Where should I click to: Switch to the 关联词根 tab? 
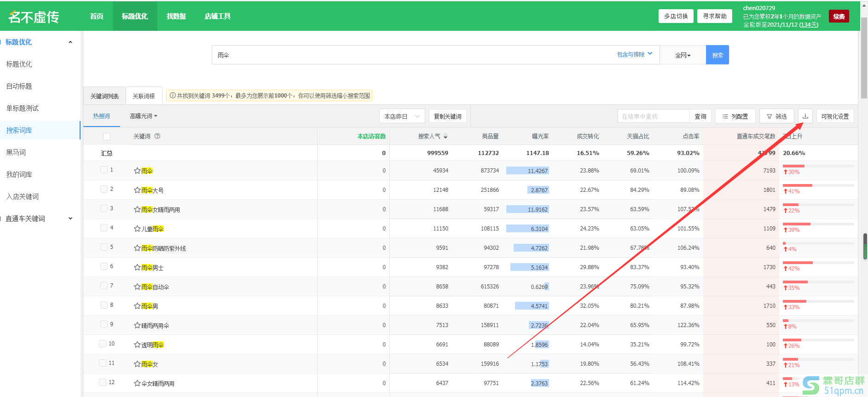pos(144,96)
